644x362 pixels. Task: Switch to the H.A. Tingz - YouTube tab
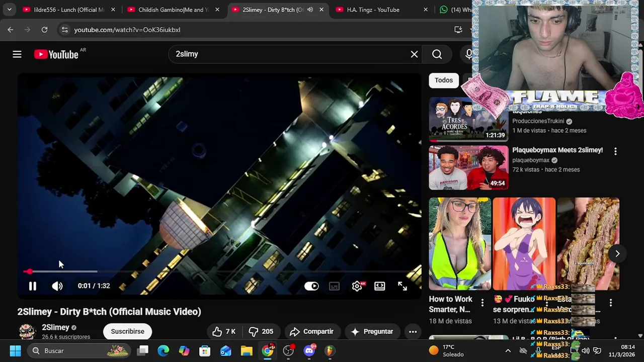pos(377,10)
